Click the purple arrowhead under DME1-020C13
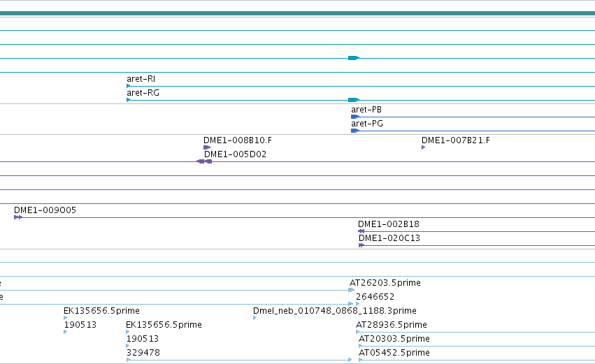 coord(361,245)
